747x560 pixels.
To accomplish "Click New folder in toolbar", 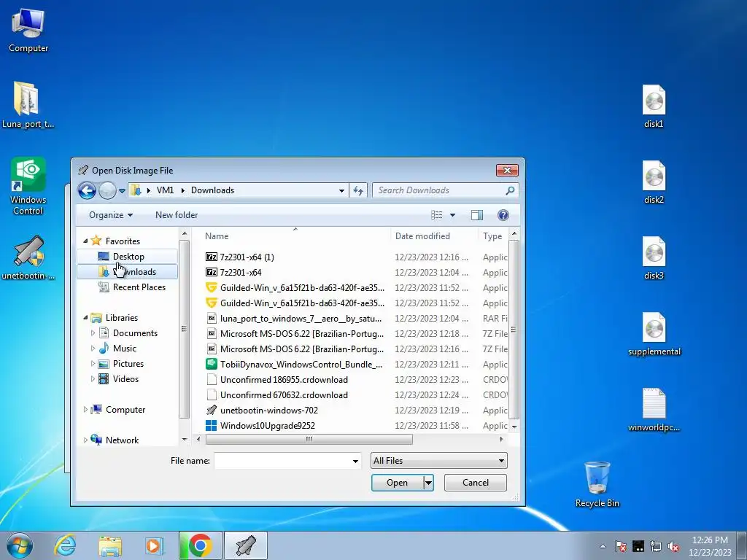I will point(177,215).
